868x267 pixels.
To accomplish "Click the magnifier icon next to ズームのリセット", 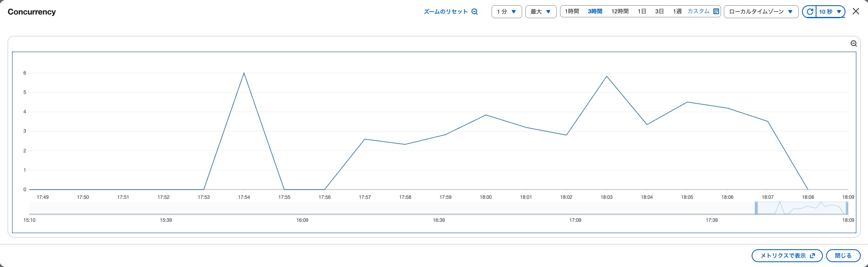I will click(475, 12).
